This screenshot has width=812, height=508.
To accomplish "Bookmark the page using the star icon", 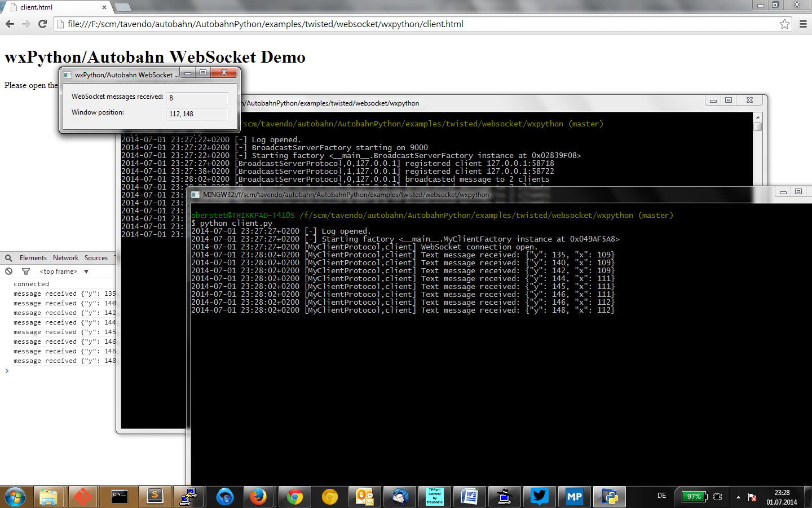I will click(784, 24).
